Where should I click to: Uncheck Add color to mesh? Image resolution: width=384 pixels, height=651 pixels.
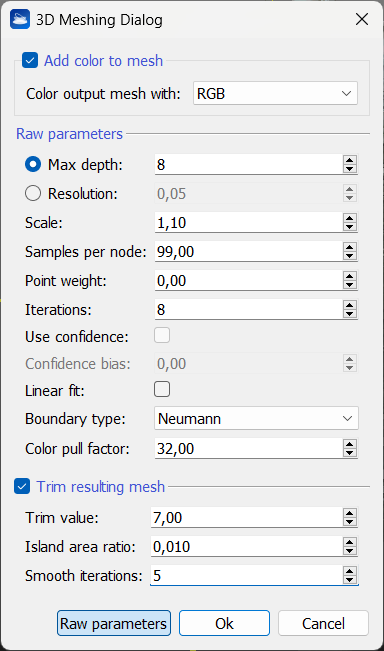point(30,60)
